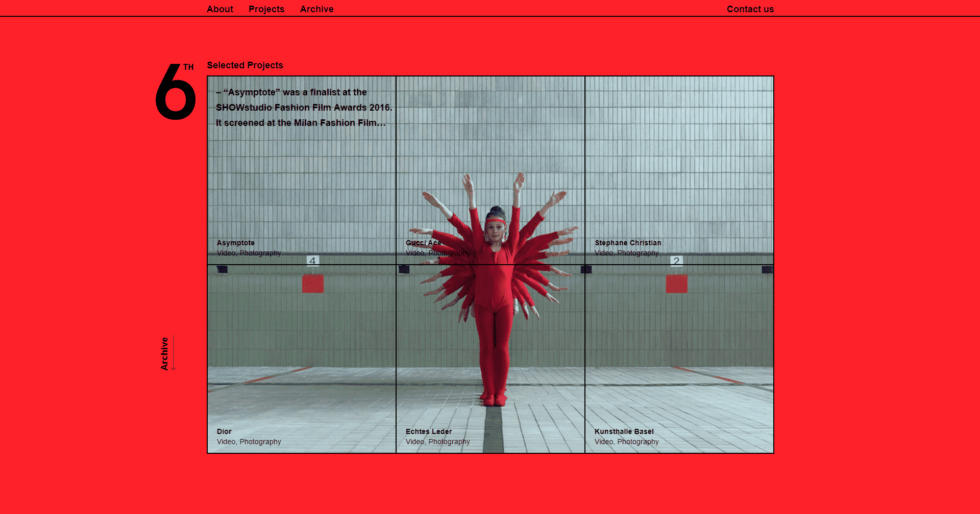Open the Stephane Christian project

[x=628, y=243]
